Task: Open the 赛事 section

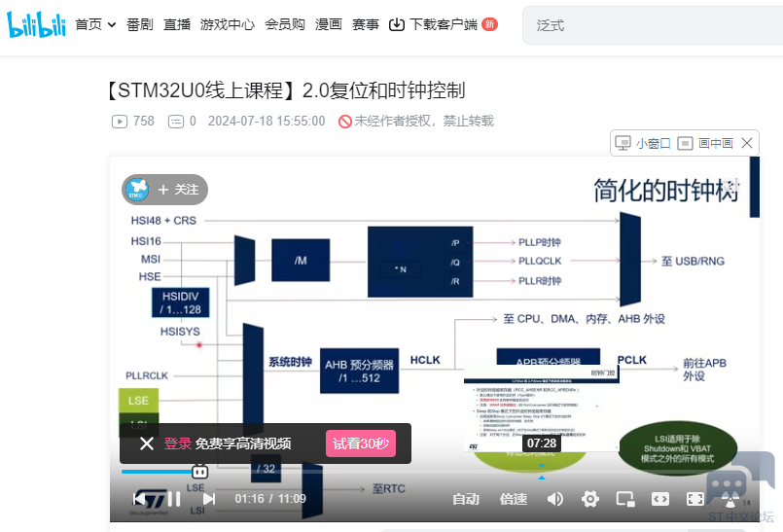Action: point(366,24)
